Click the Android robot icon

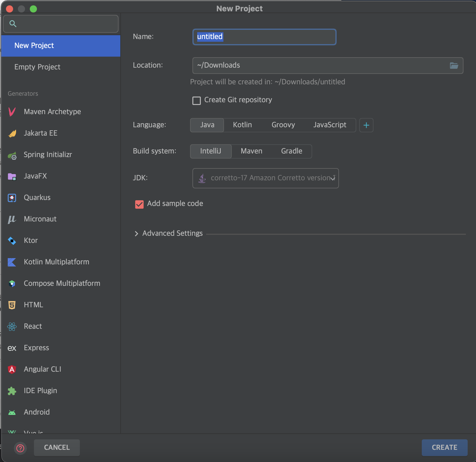tap(12, 413)
